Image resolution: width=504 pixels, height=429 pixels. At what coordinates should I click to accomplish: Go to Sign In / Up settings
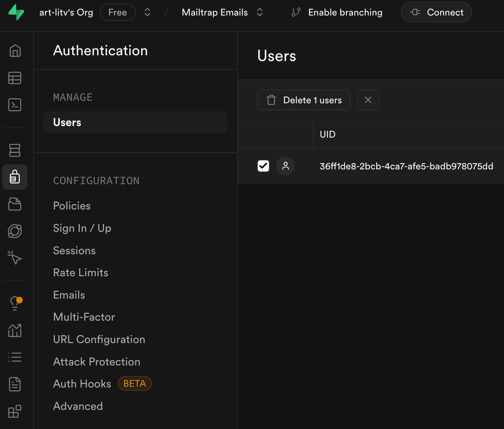82,228
